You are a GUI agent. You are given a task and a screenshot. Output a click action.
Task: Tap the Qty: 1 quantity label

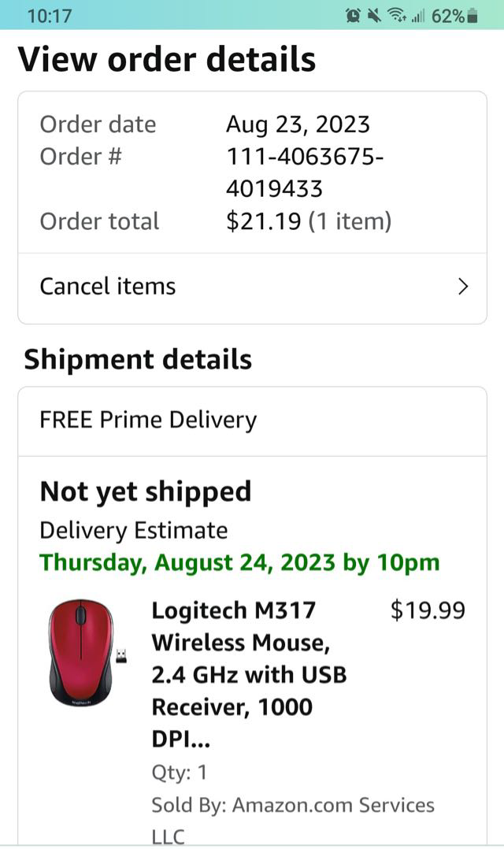(180, 773)
